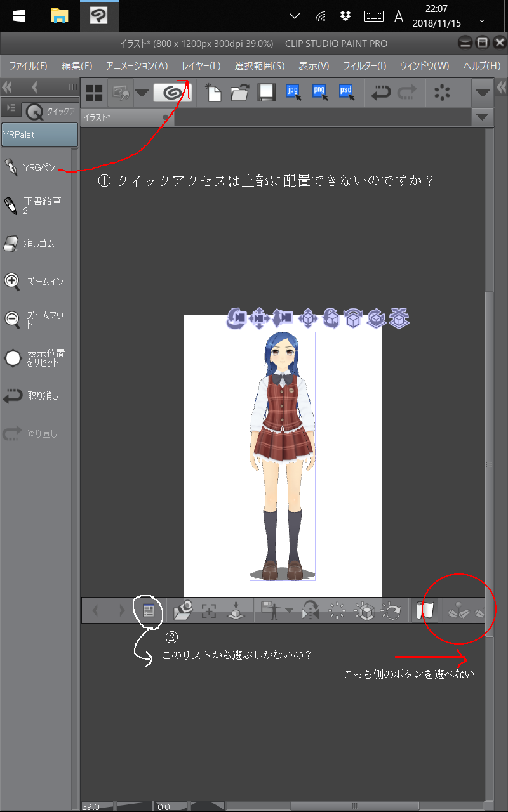
Task: Expand register pose dropdown arrow
Action: coord(290,611)
